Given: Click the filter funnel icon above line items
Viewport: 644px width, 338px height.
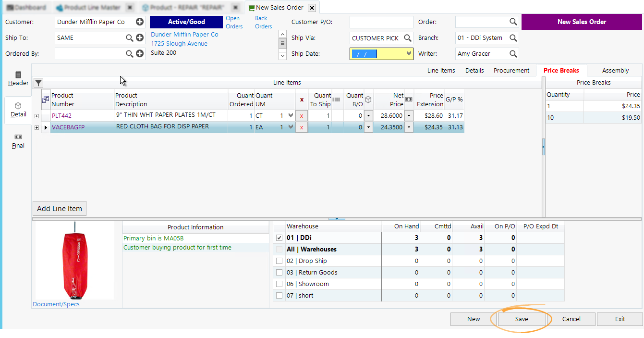Looking at the screenshot, I should click(x=38, y=83).
